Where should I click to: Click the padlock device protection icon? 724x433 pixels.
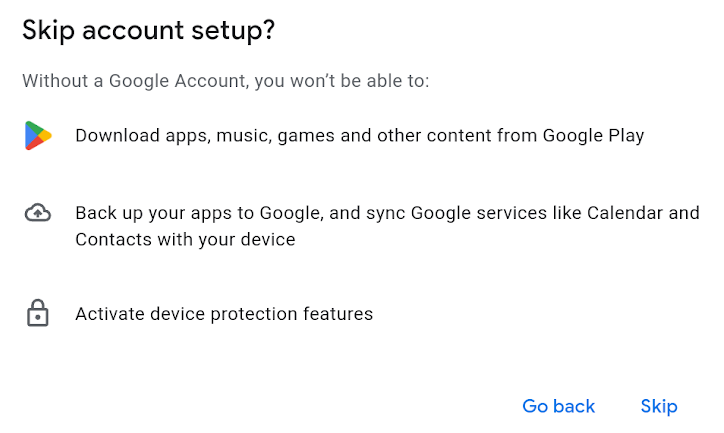[x=37, y=314]
